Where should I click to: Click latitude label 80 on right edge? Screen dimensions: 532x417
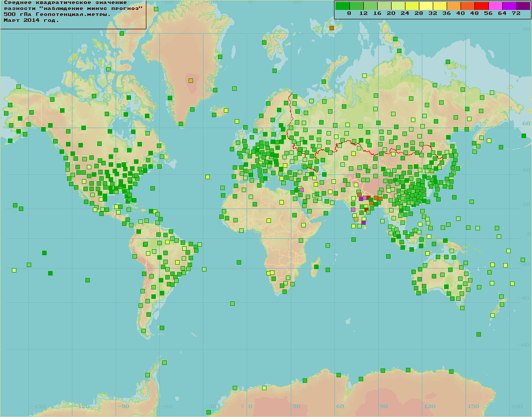pyautogui.click(x=526, y=29)
